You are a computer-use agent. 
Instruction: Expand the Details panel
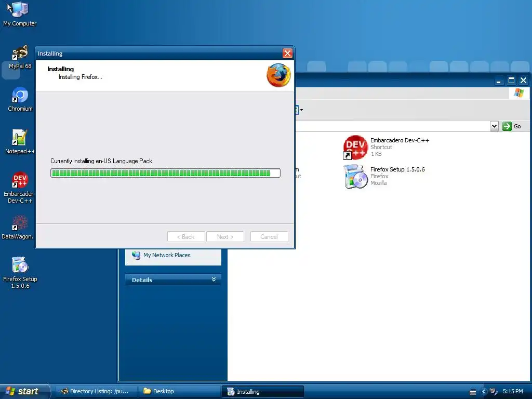click(173, 280)
